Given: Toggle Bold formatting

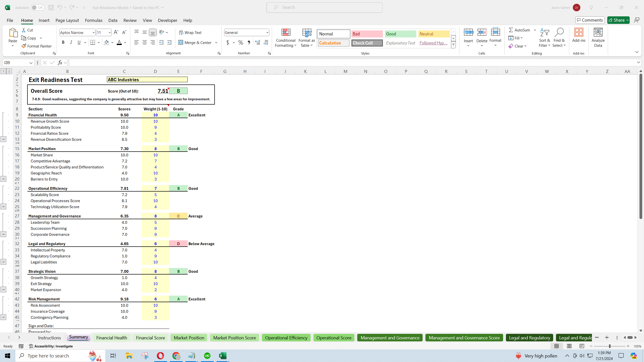Looking at the screenshot, I should pos(63,42).
